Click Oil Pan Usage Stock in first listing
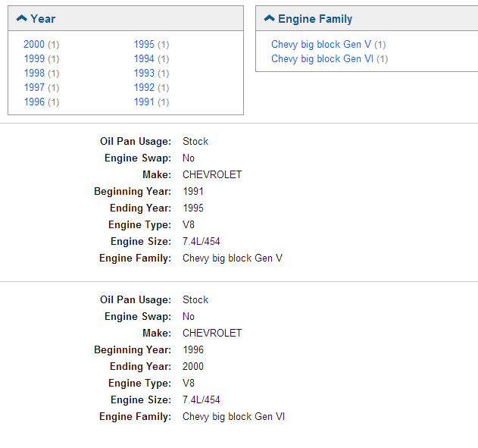 tap(195, 142)
